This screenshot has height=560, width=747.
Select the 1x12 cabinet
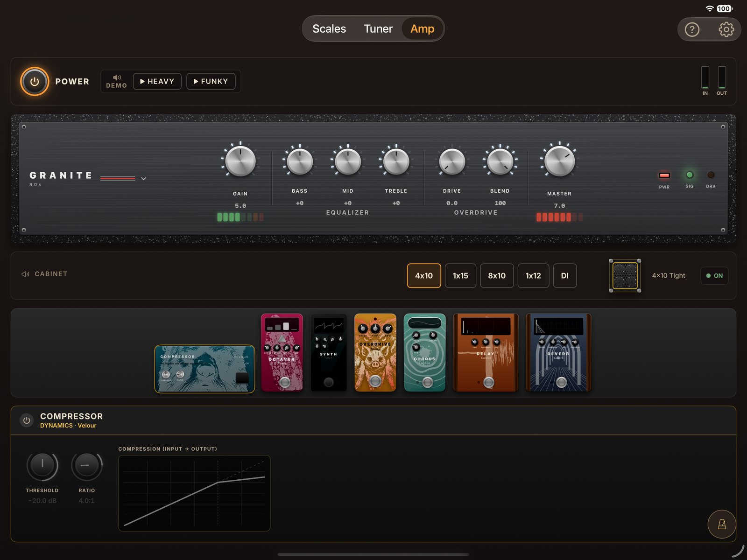(533, 276)
